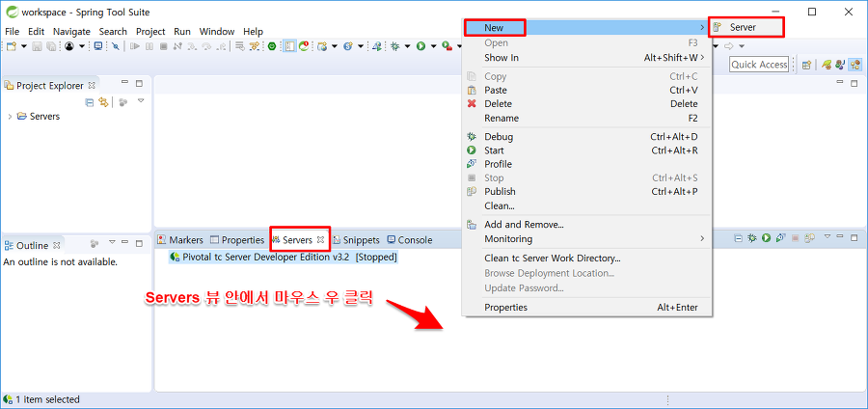Switch to the Console tab
This screenshot has height=409, width=868.
[x=410, y=240]
